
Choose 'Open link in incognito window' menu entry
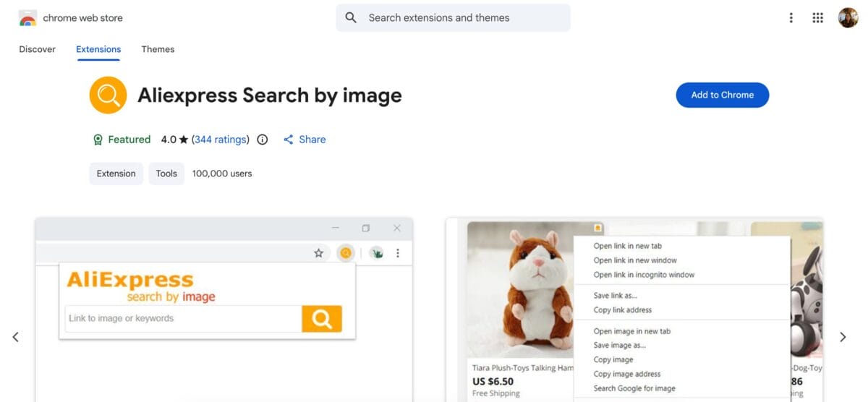(644, 275)
